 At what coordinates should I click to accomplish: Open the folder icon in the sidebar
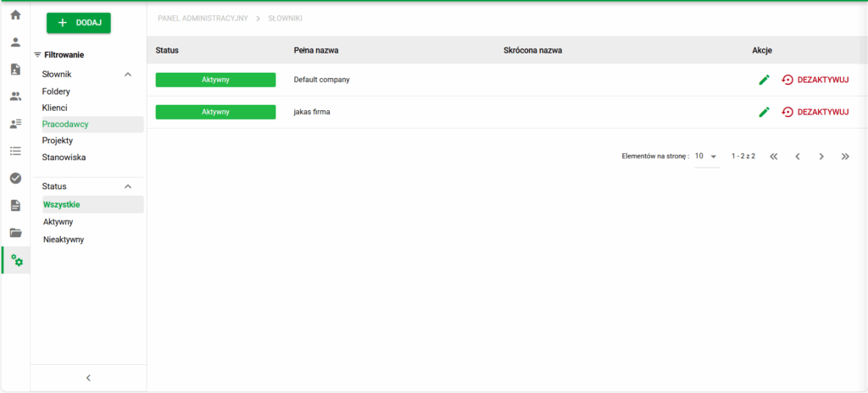click(x=15, y=233)
